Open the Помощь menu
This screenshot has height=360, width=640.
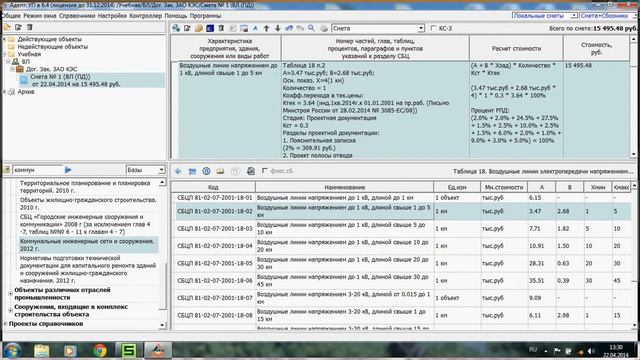(176, 16)
